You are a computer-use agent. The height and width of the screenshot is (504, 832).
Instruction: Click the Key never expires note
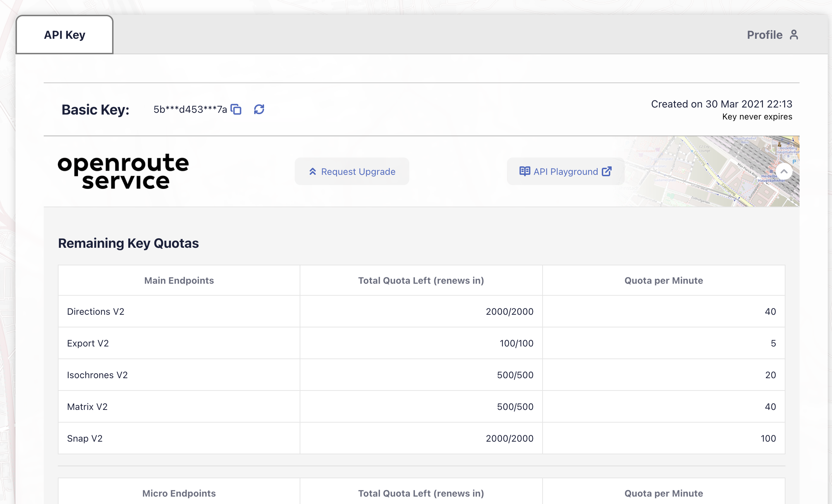click(x=757, y=117)
